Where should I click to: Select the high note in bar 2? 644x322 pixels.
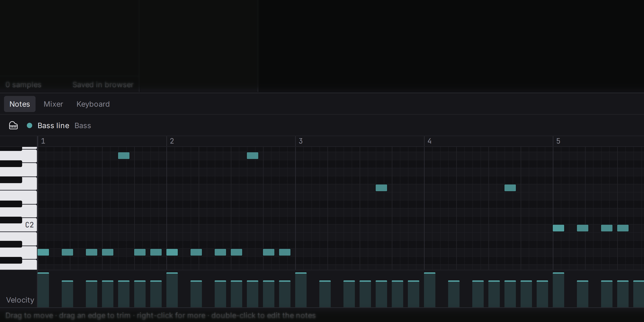[252, 155]
